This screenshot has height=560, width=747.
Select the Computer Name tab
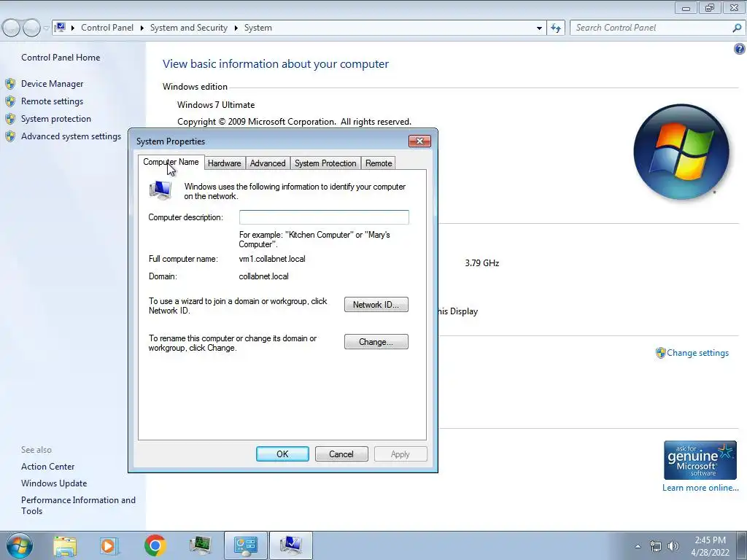(171, 162)
